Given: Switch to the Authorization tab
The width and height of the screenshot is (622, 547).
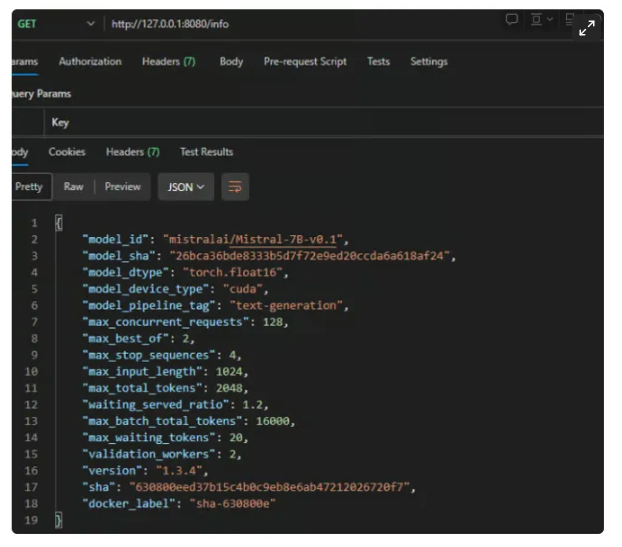Looking at the screenshot, I should point(90,61).
